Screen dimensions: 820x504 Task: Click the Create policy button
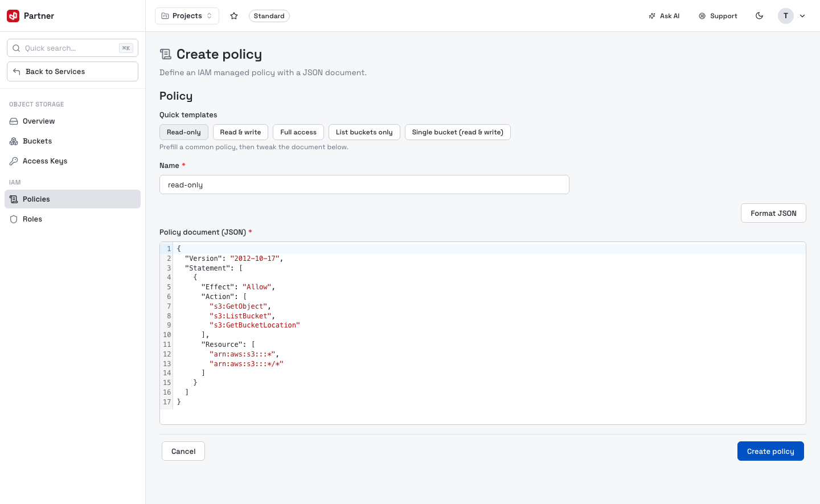point(770,451)
